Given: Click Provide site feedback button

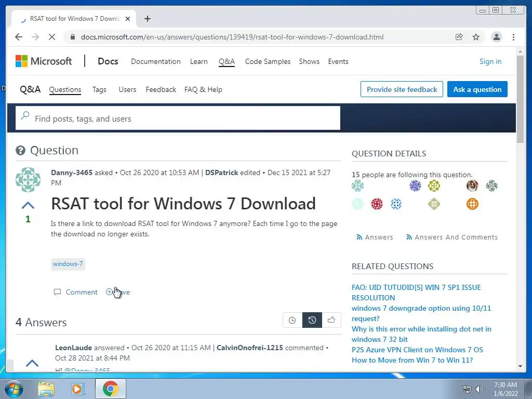Looking at the screenshot, I should point(402,89).
